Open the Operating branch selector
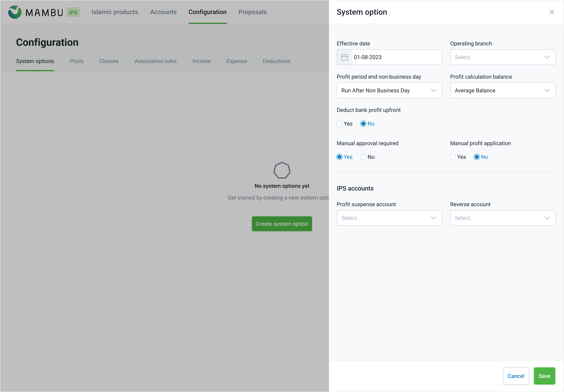The height and width of the screenshot is (392, 564). pyautogui.click(x=502, y=57)
